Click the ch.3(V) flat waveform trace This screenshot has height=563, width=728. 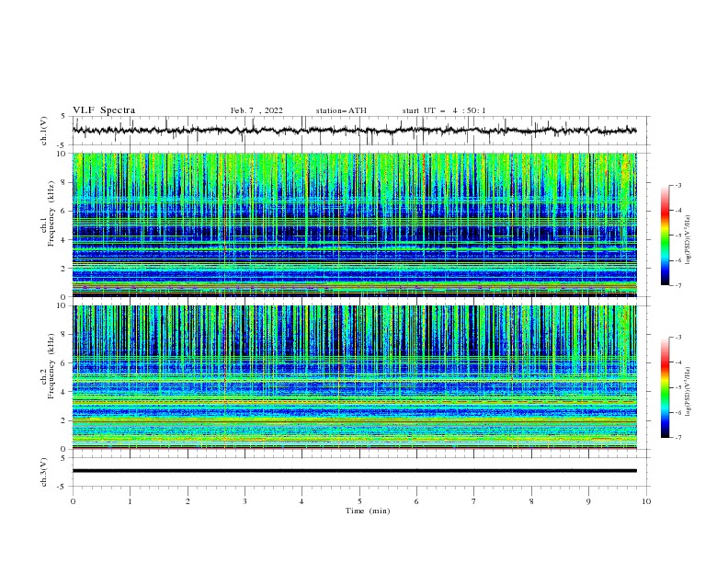coord(355,471)
